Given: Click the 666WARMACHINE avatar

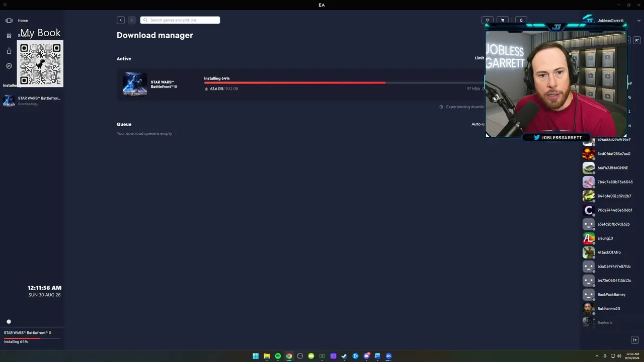Looking at the screenshot, I should coord(588,168).
